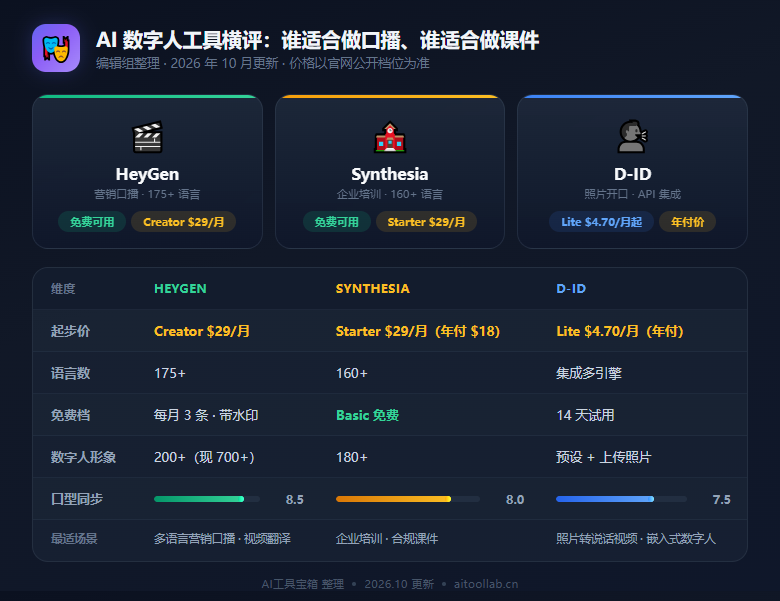Click the 企业培训 · 160+ 语言 subtitle
The height and width of the screenshot is (601, 780).
[x=390, y=194]
